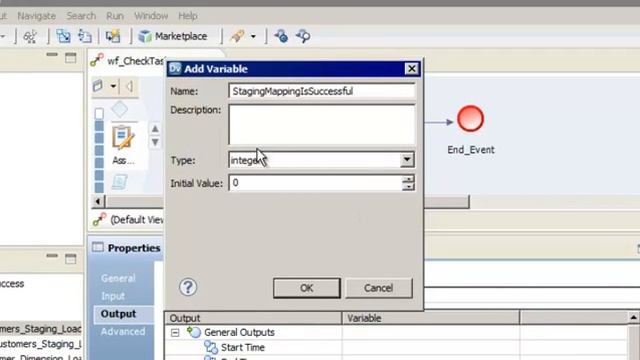Click the palette dropdown arrow

click(x=113, y=86)
